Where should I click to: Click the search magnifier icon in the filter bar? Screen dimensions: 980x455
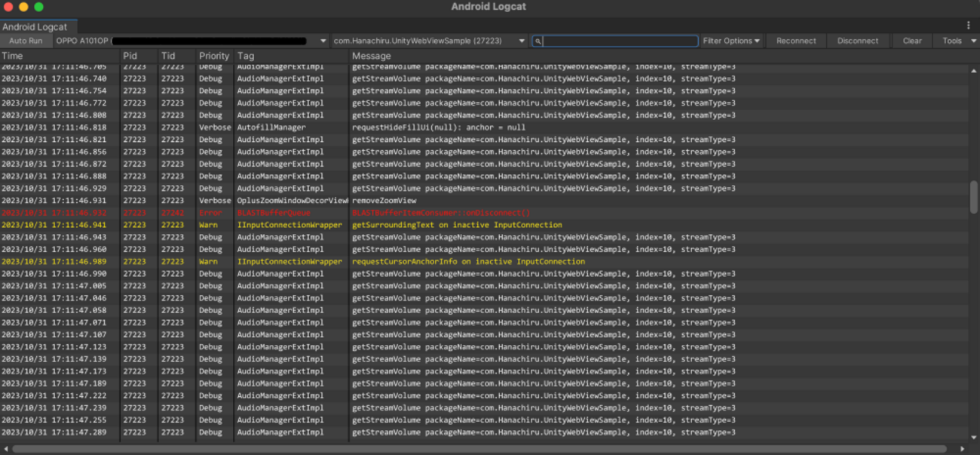coord(537,41)
